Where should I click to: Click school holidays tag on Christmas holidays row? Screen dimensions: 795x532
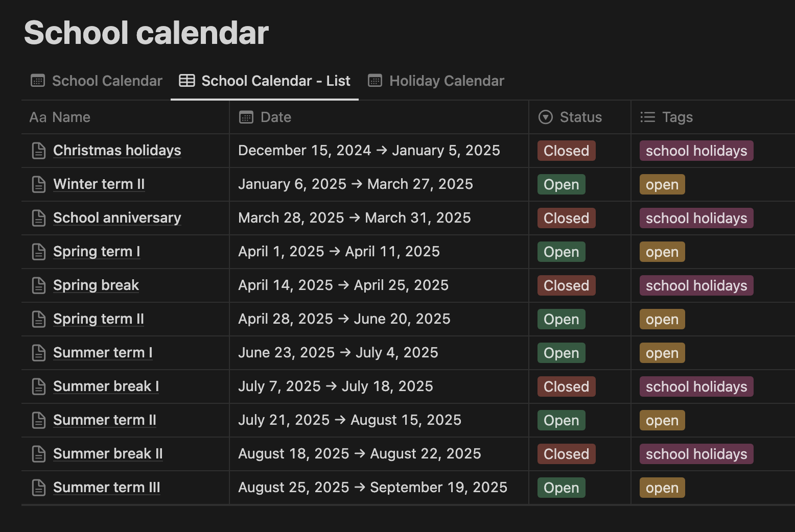[696, 151]
